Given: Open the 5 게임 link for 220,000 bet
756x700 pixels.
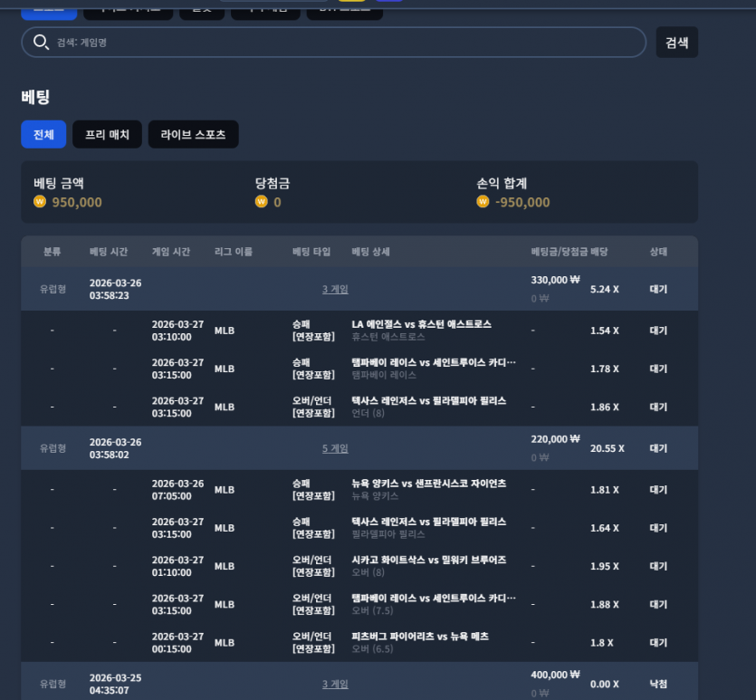Looking at the screenshot, I should pyautogui.click(x=335, y=448).
